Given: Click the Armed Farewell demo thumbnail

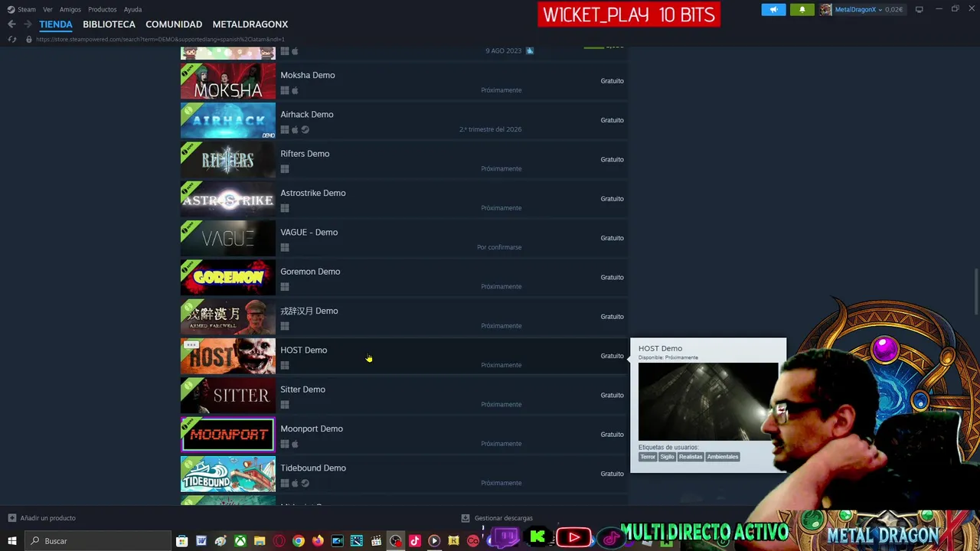Looking at the screenshot, I should [x=227, y=317].
